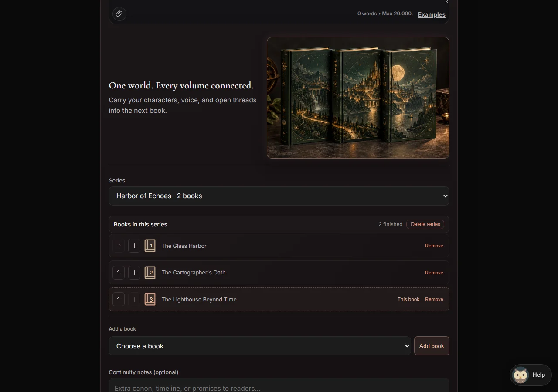Select The Glass Harbor title

tap(184, 246)
